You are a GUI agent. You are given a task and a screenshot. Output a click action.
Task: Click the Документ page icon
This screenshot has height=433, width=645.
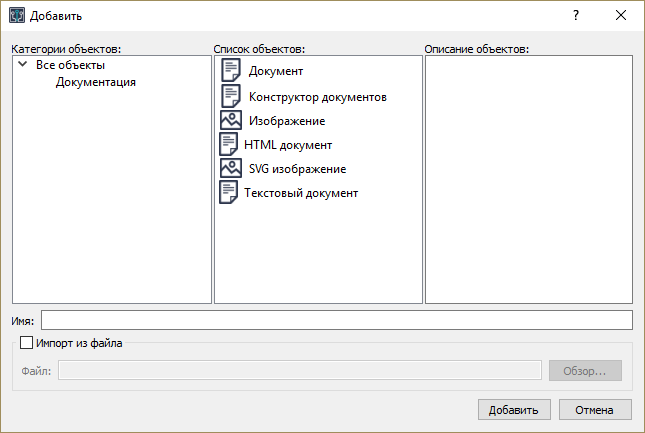click(231, 70)
